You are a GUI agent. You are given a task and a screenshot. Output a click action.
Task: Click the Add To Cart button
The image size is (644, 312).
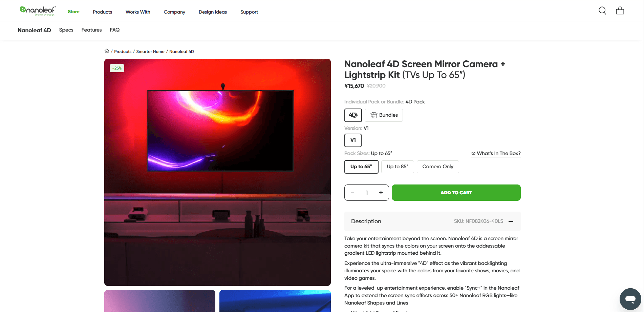[456, 193]
